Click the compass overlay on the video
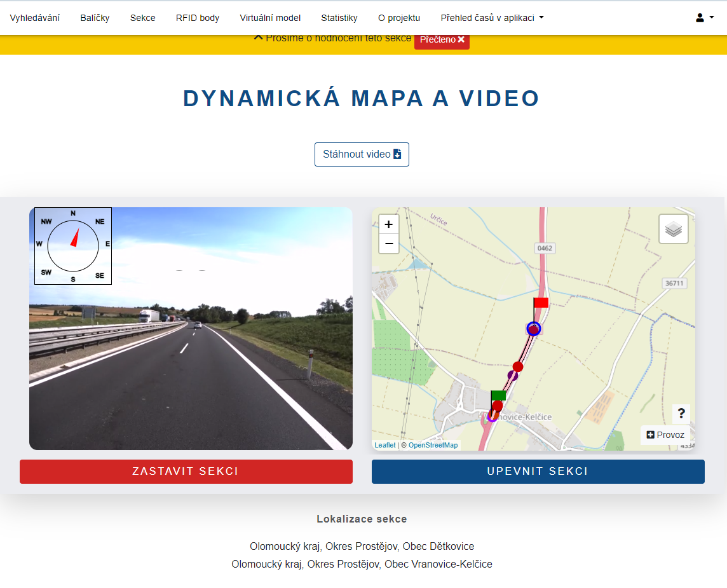This screenshot has height=588, width=727. [73, 246]
